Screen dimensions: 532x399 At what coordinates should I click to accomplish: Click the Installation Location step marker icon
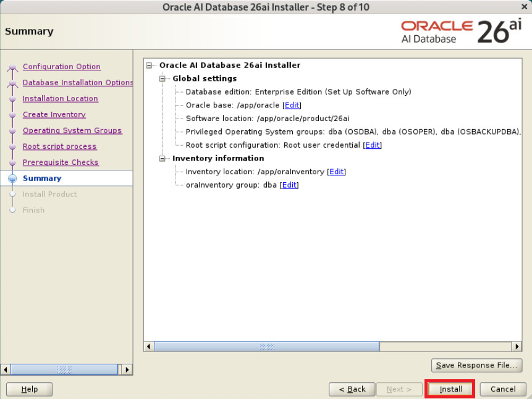12,99
